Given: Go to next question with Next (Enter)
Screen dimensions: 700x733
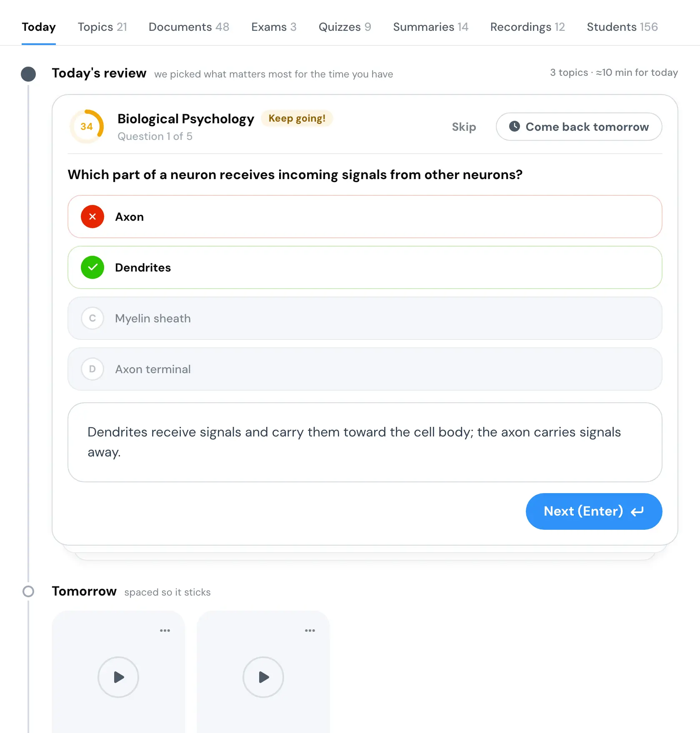Looking at the screenshot, I should [594, 511].
